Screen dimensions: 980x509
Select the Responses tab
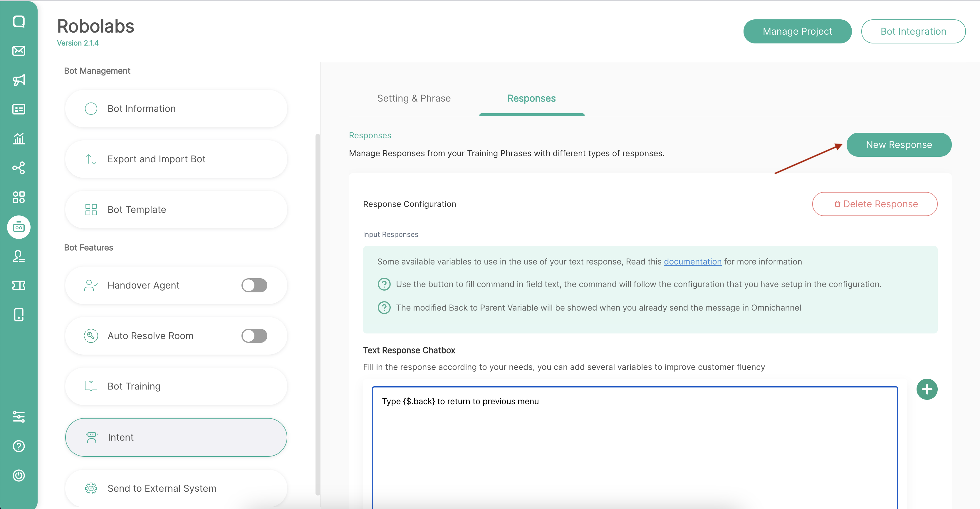[531, 98]
